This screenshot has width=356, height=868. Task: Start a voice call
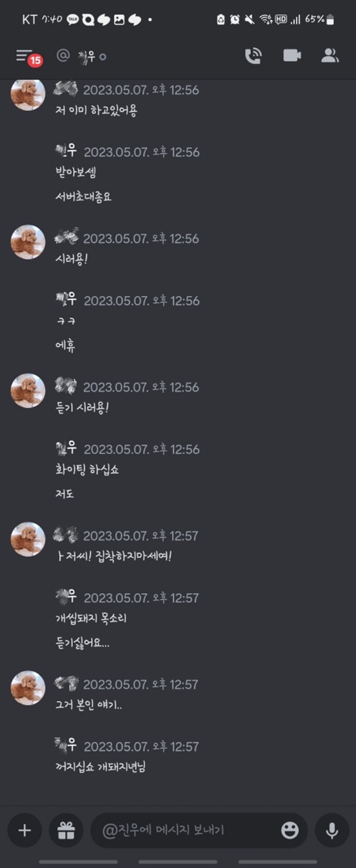click(253, 56)
